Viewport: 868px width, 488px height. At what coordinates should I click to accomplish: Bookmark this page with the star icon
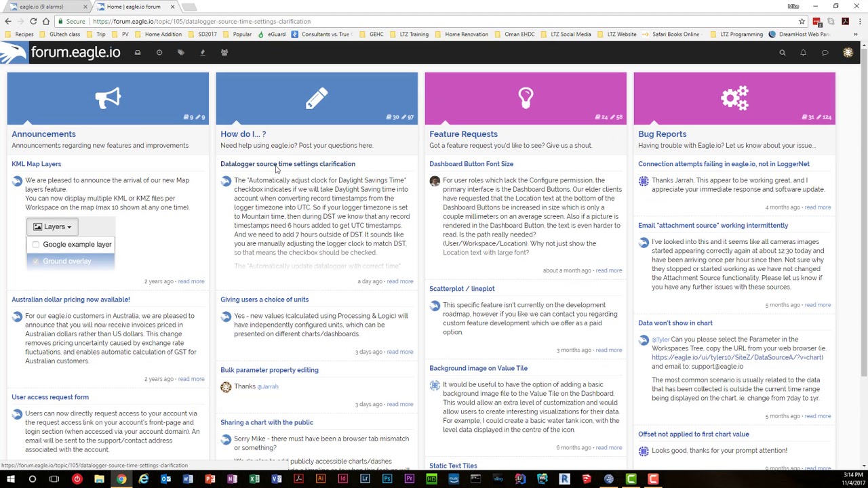click(x=802, y=21)
